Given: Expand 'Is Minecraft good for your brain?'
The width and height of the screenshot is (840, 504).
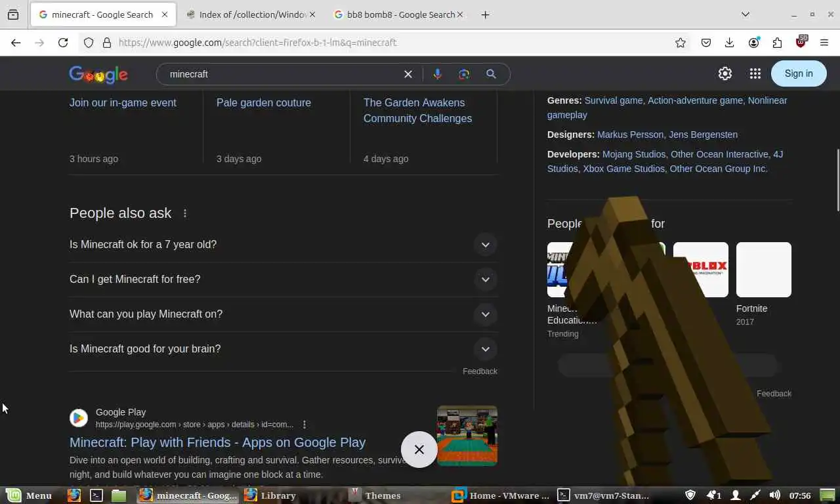Looking at the screenshot, I should click(283, 349).
